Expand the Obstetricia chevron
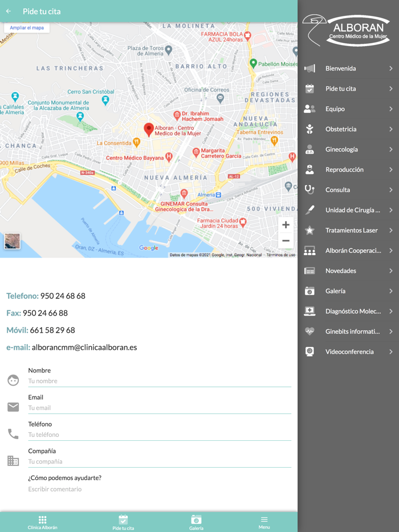399x532 pixels. [x=391, y=129]
